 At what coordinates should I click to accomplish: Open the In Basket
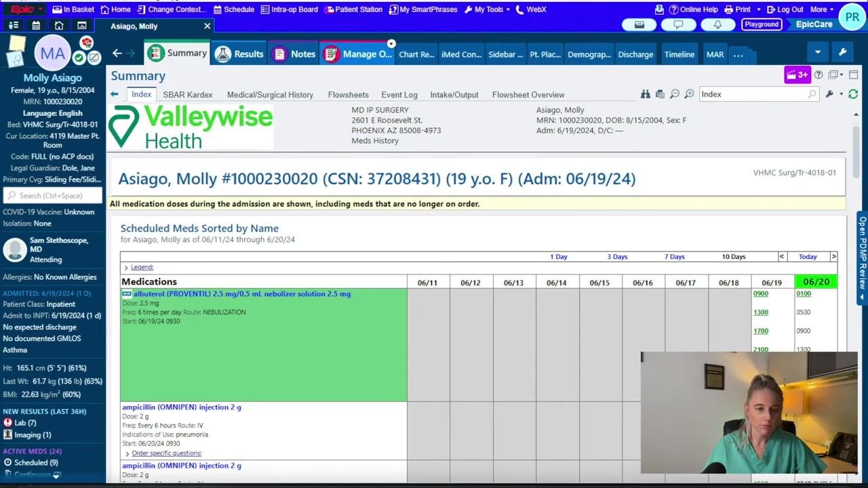tap(73, 9)
